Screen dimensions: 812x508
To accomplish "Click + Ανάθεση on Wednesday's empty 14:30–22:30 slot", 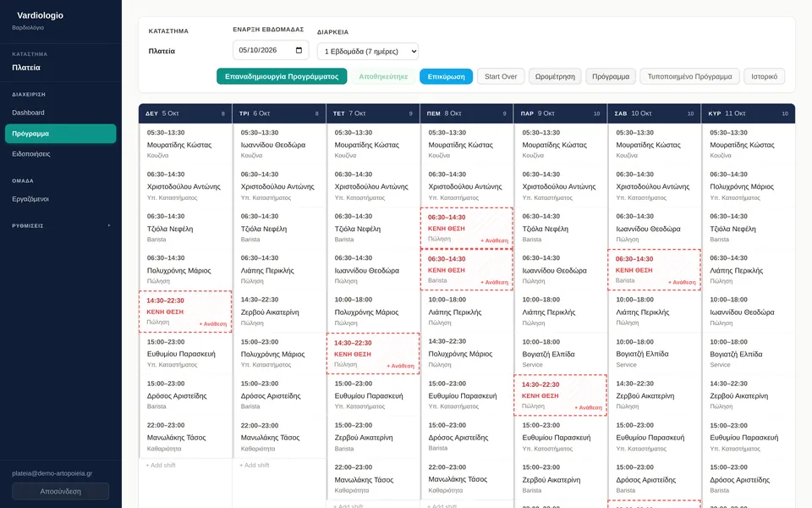I will pos(400,366).
